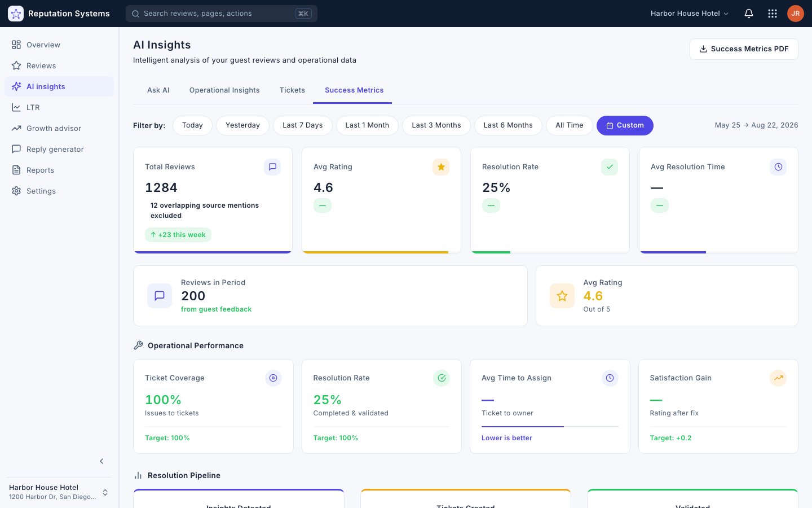Open the LTR sidebar page
The width and height of the screenshot is (812, 508).
pos(59,107)
